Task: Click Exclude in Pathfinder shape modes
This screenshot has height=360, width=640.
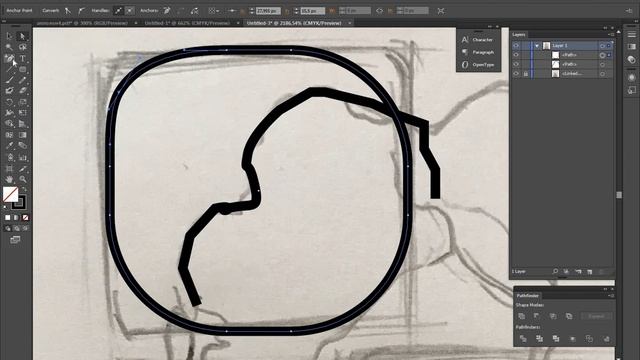Action: coord(569,316)
